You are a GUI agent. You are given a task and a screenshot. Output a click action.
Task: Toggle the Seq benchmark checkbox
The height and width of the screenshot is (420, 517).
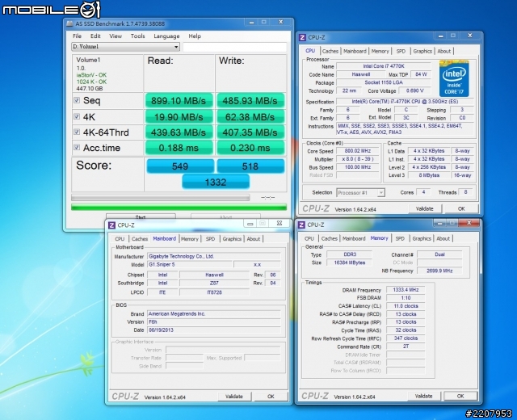click(77, 100)
